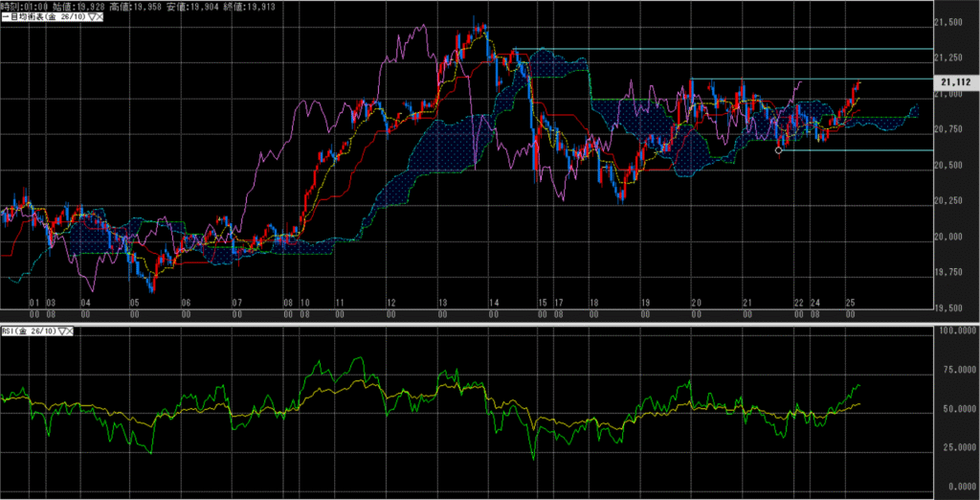Click date label 13 on time axis

pyautogui.click(x=442, y=302)
